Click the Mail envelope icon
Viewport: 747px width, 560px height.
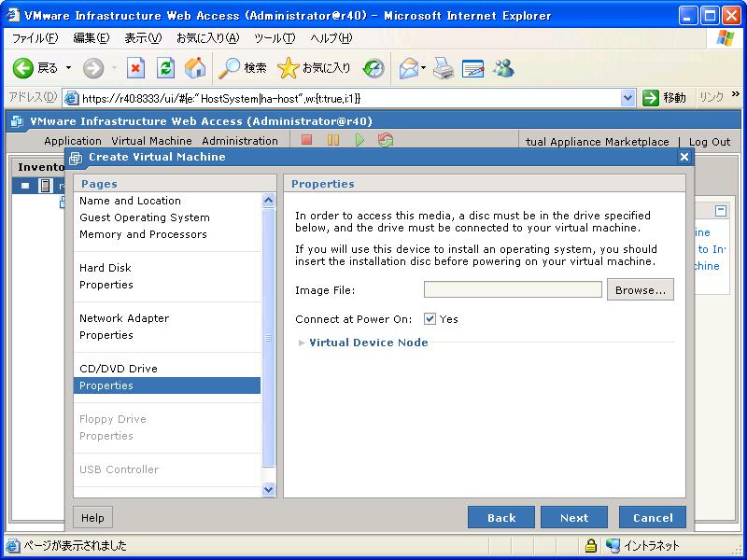409,68
